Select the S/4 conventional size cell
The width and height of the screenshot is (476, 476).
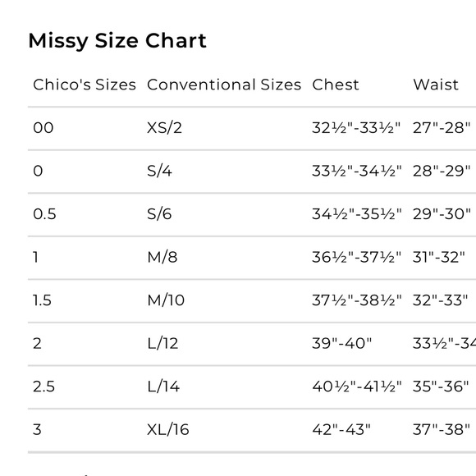click(159, 171)
